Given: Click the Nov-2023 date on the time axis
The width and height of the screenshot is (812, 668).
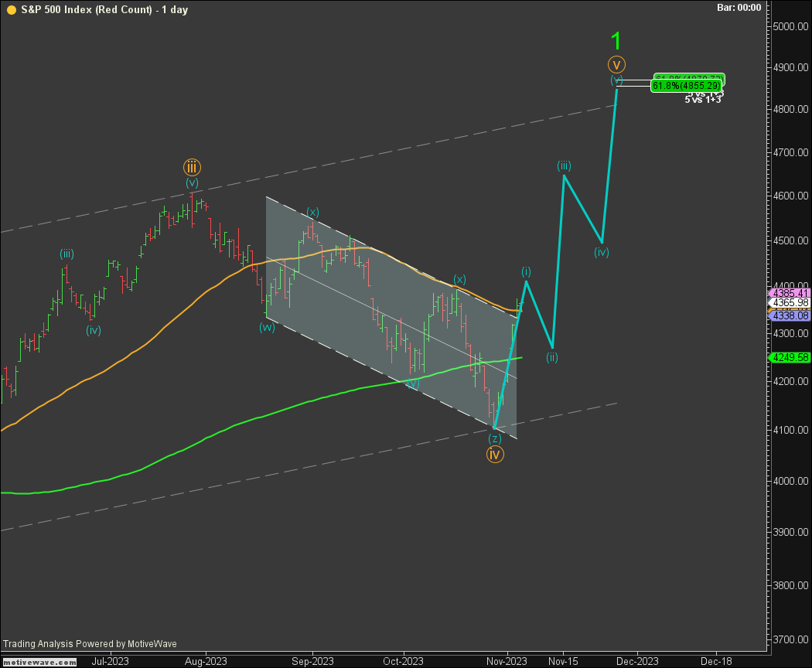Looking at the screenshot, I should [507, 661].
